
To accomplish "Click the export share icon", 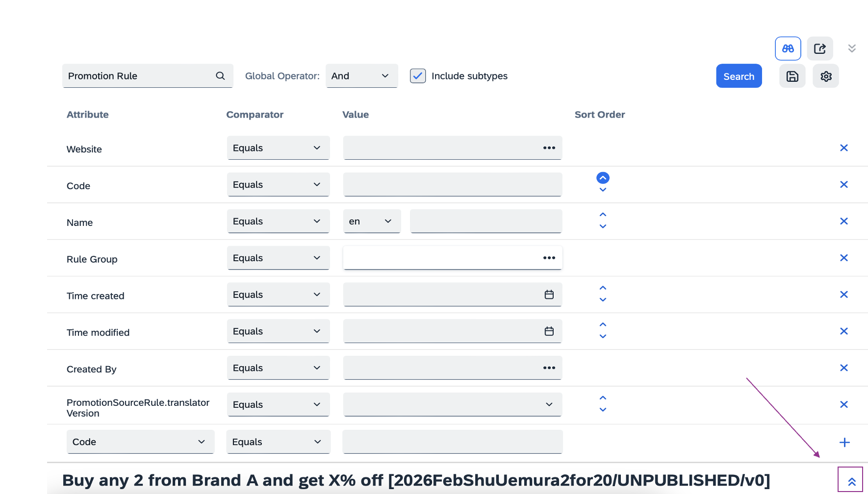I will 819,49.
